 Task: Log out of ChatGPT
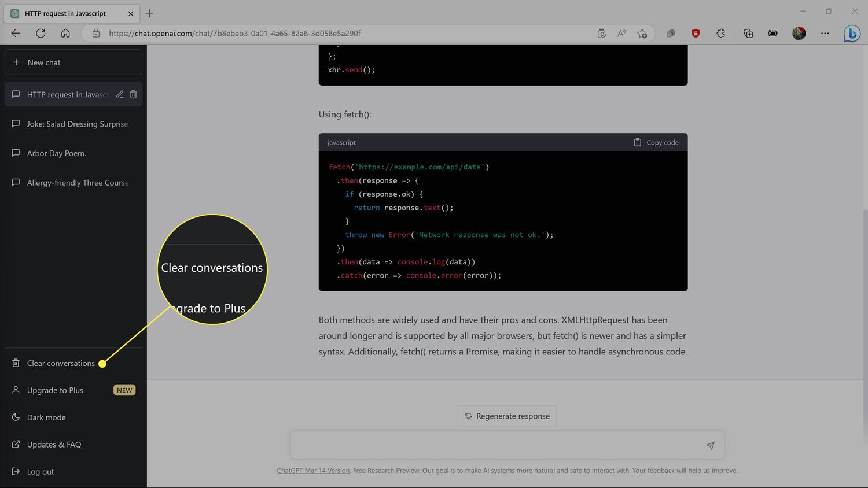40,472
